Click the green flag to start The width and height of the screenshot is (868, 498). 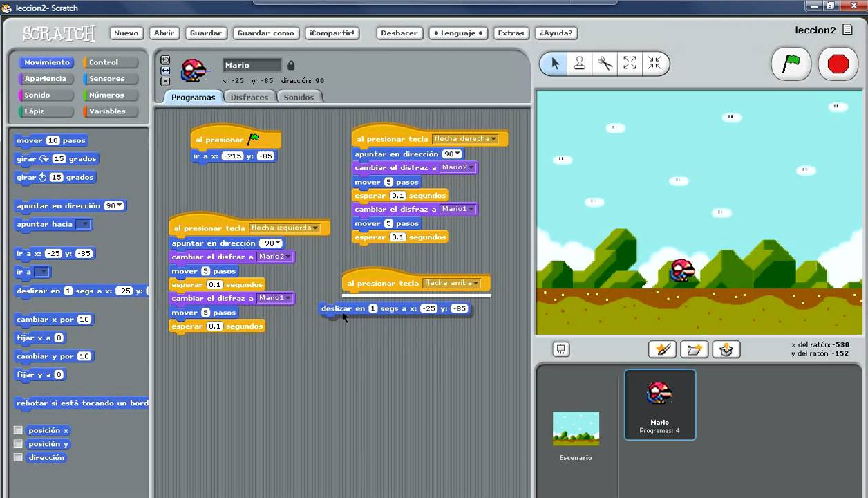point(791,64)
